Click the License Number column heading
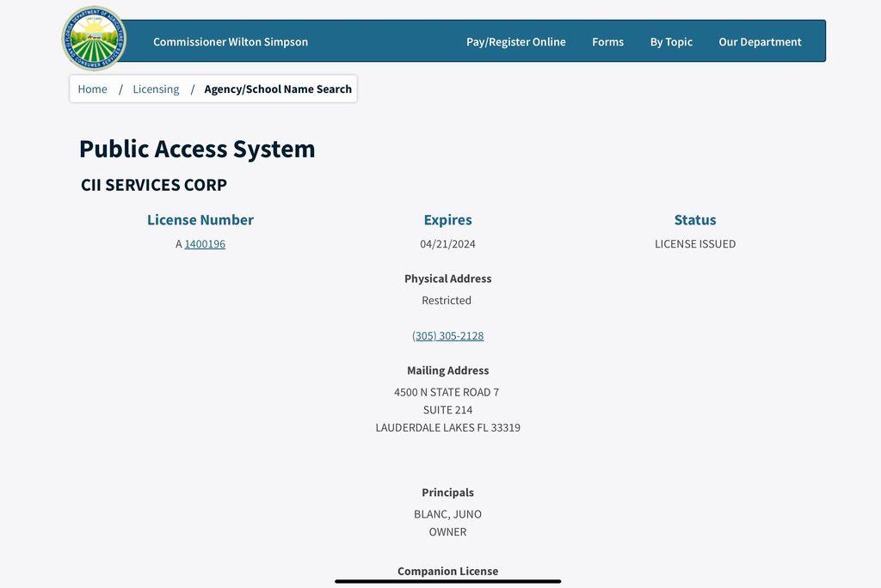The image size is (881, 588). pyautogui.click(x=200, y=219)
